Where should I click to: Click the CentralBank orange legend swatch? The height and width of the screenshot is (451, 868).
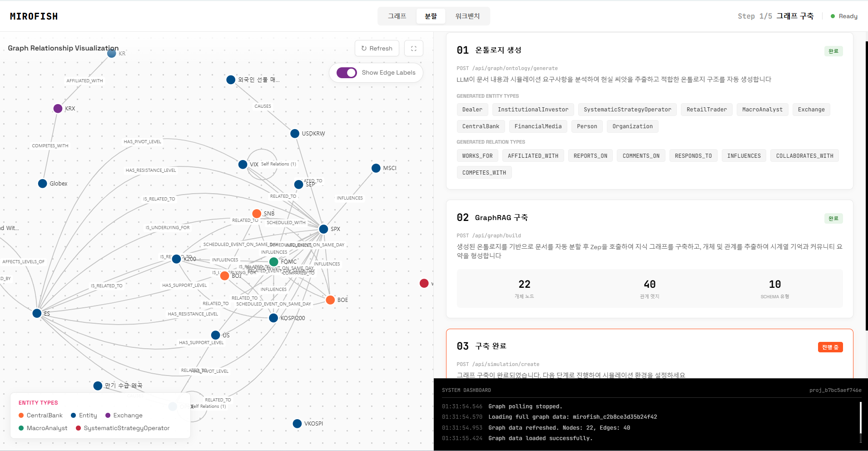[x=21, y=416]
